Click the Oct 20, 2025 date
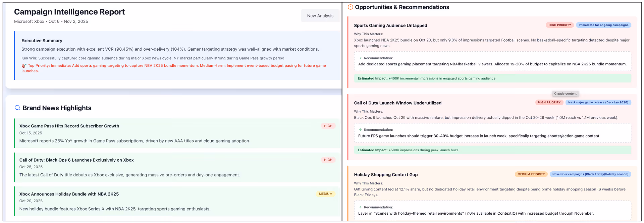 tap(31, 201)
